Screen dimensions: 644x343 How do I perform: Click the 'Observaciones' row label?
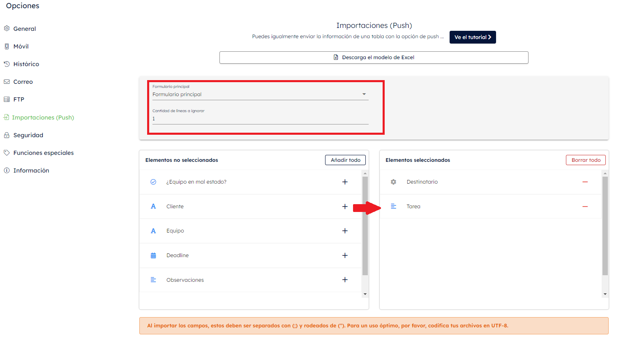185,280
